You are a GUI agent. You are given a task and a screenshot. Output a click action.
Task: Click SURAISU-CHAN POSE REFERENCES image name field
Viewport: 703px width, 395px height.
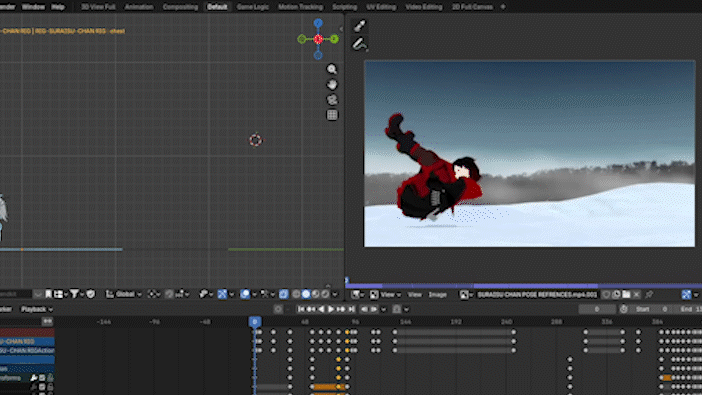[537, 295]
